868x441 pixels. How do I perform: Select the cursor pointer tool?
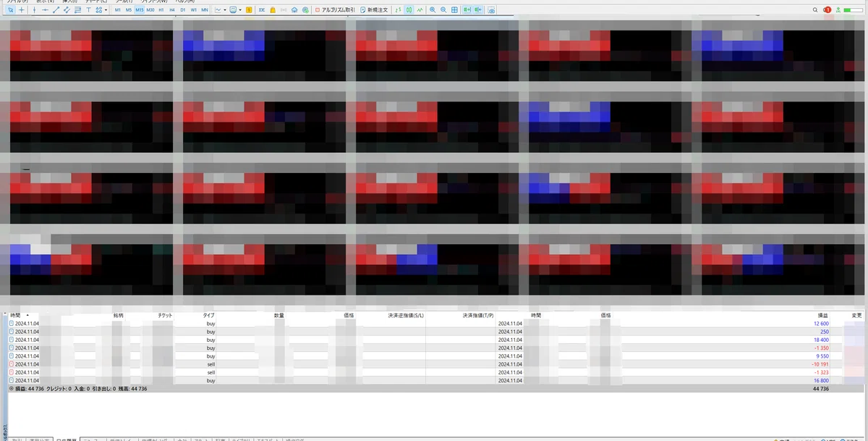pos(11,10)
